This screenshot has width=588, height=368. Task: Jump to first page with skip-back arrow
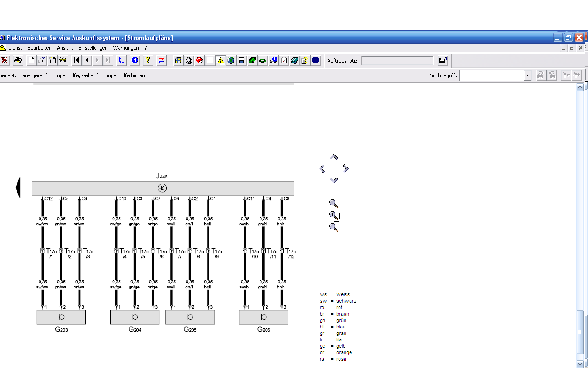point(77,60)
